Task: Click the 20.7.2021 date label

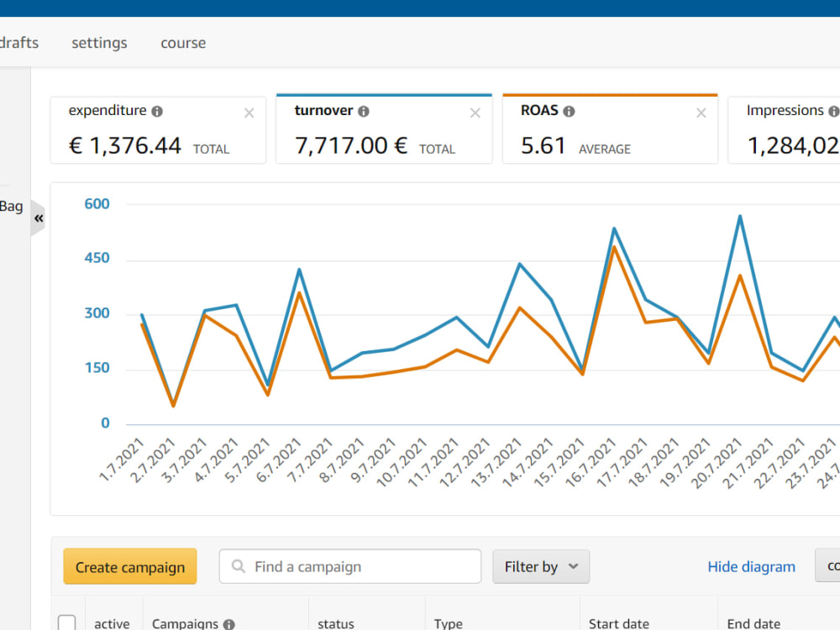Action: click(717, 463)
